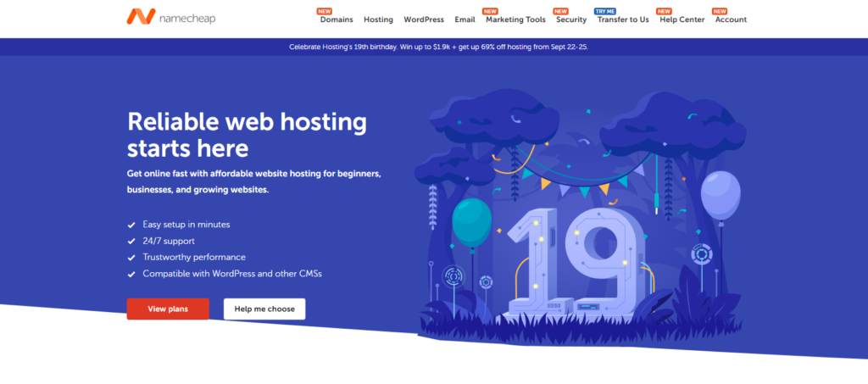Click the TRY ME badge above Transfer
The image size is (868, 384).
pyautogui.click(x=604, y=11)
